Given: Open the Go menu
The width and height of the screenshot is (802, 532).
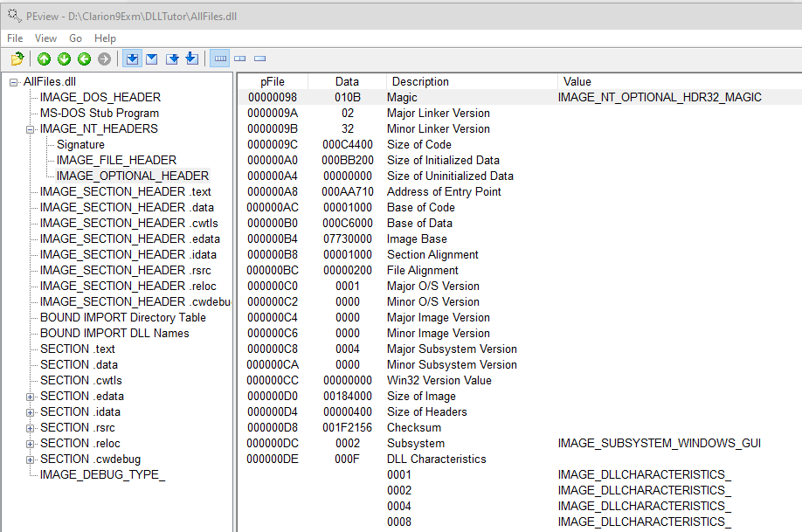Looking at the screenshot, I should pyautogui.click(x=75, y=38).
